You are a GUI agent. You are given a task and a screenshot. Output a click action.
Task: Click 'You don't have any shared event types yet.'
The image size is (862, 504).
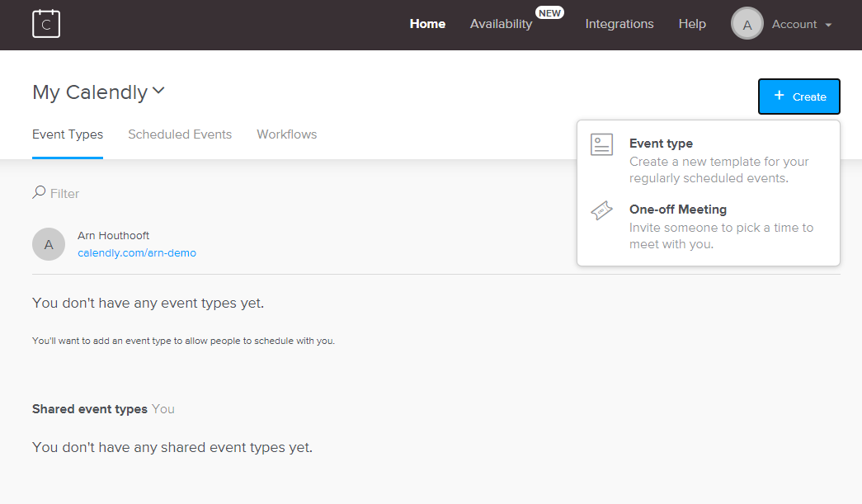coord(172,447)
